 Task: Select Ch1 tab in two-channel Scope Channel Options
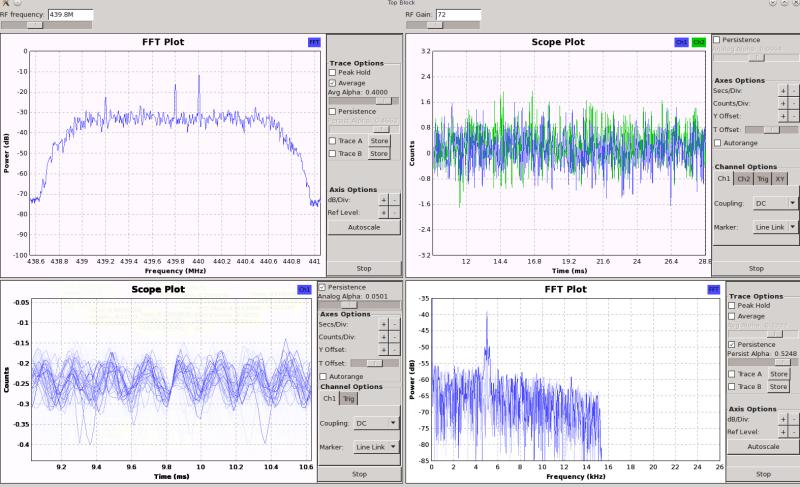(723, 178)
